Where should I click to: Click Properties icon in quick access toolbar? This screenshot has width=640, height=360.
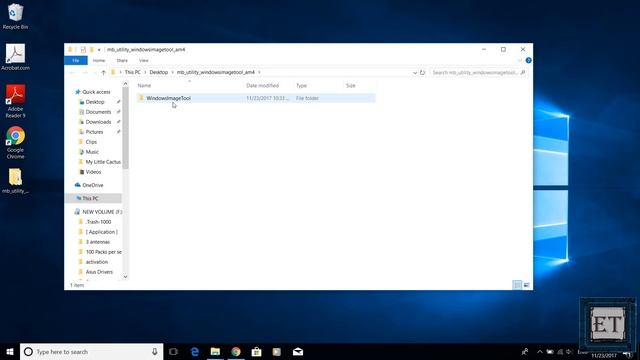[83, 49]
